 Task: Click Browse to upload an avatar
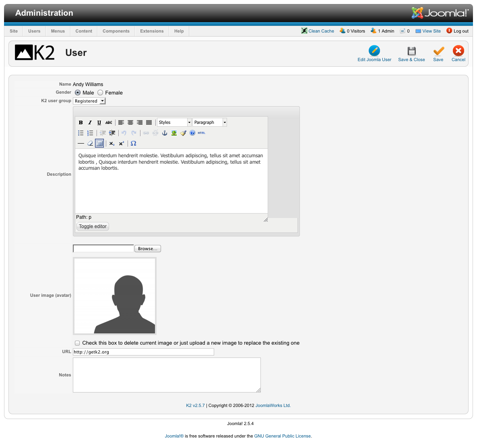point(148,249)
